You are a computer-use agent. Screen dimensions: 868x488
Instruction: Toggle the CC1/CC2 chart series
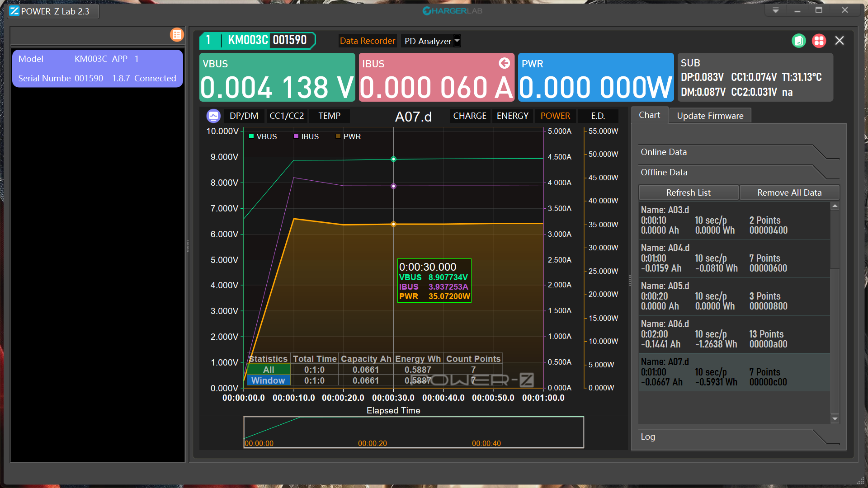[x=287, y=116]
